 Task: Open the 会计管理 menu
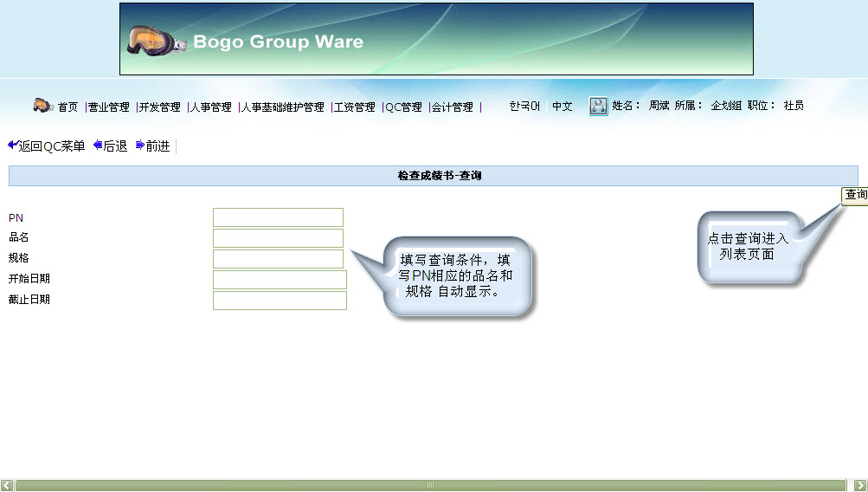[x=453, y=107]
